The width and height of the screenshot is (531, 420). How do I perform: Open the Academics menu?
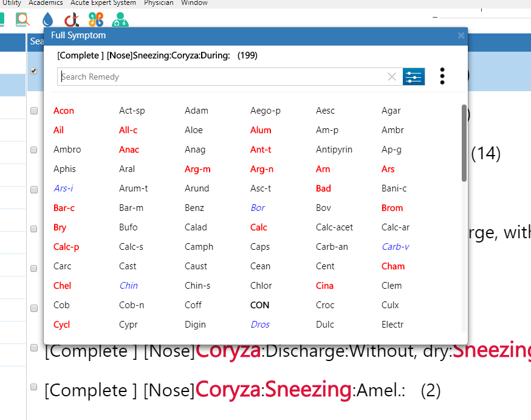46,3
